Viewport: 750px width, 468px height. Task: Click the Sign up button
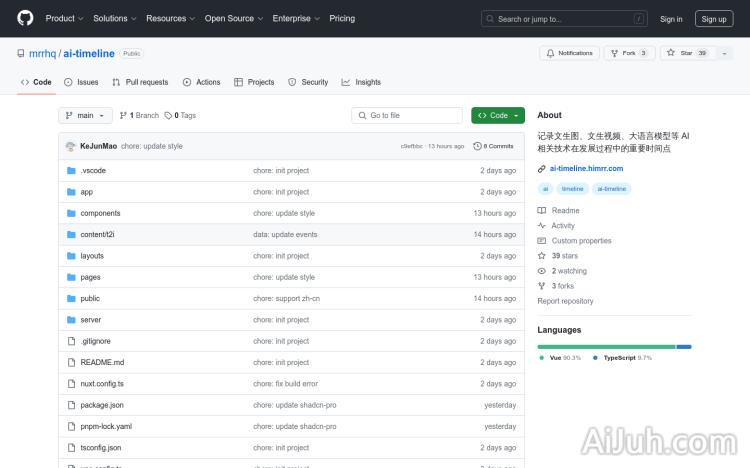coord(714,18)
